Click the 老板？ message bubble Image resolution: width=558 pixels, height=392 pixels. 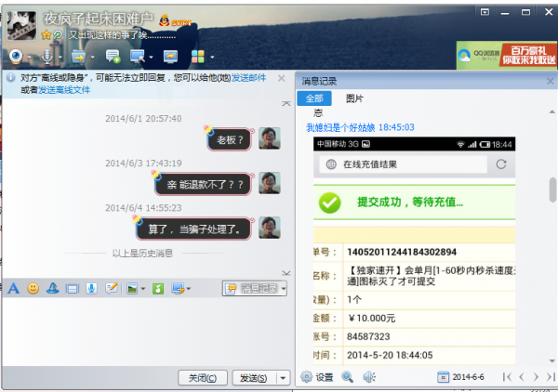coord(229,139)
